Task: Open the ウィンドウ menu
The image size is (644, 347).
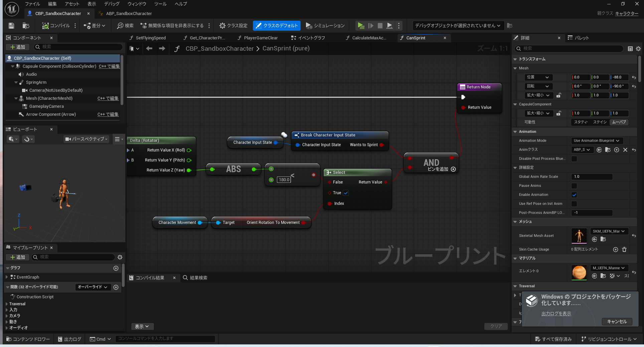Action: point(137,4)
